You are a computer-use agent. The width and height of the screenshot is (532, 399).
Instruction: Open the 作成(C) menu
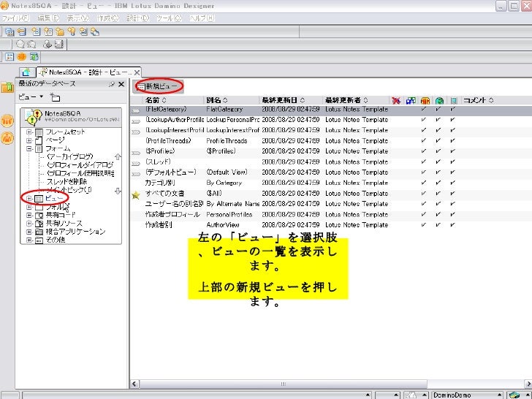click(x=108, y=18)
